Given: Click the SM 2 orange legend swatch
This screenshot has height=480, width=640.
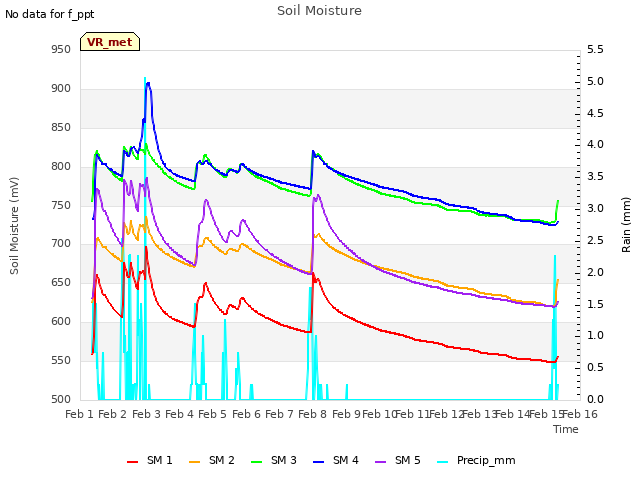Looking at the screenshot, I should tap(195, 462).
